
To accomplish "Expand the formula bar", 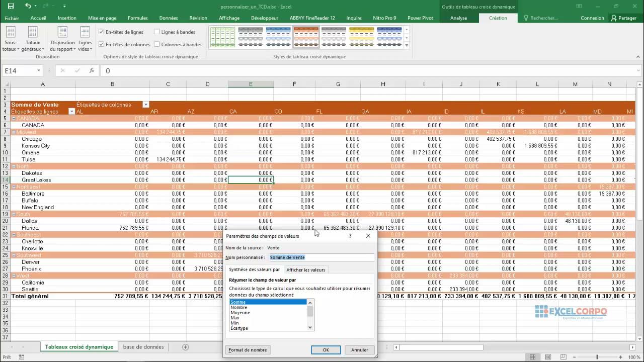I will (x=638, y=71).
